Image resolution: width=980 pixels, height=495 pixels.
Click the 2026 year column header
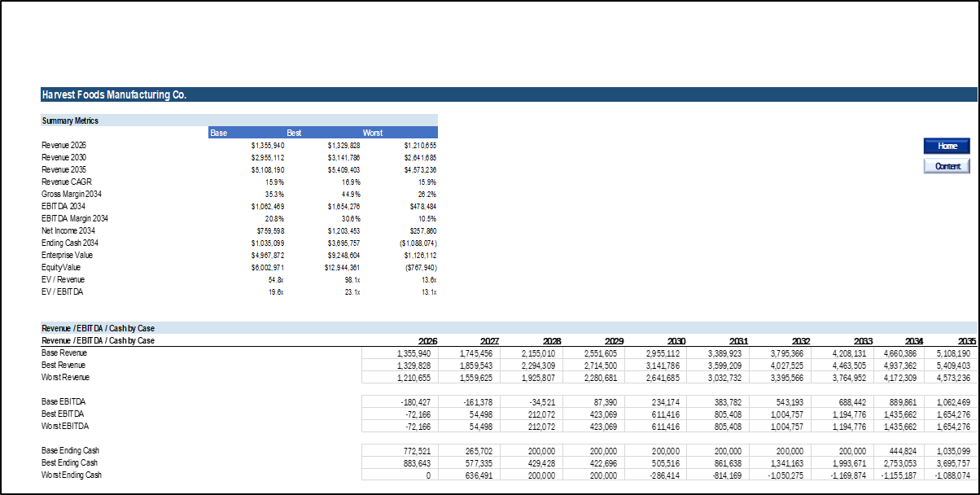pyautogui.click(x=427, y=340)
